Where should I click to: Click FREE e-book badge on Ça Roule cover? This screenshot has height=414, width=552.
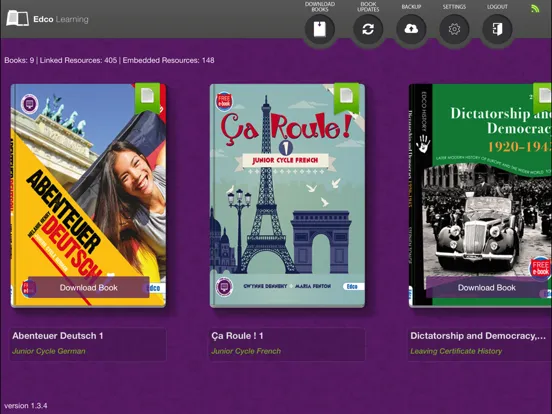pos(224,102)
